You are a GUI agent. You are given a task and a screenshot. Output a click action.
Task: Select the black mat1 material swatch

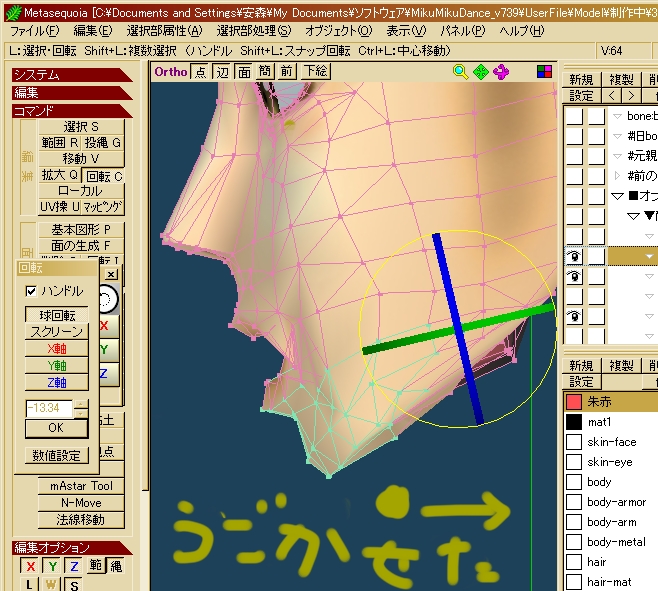pyautogui.click(x=574, y=422)
